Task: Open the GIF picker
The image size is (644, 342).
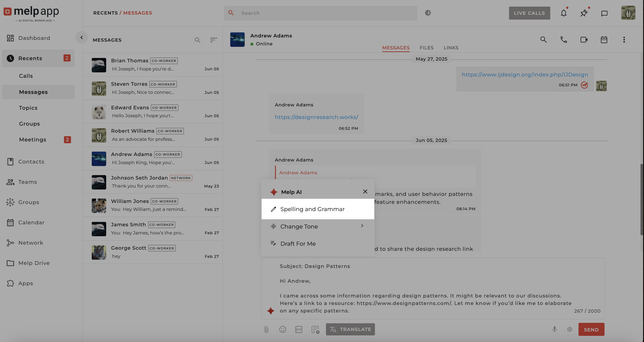Action: pyautogui.click(x=299, y=329)
